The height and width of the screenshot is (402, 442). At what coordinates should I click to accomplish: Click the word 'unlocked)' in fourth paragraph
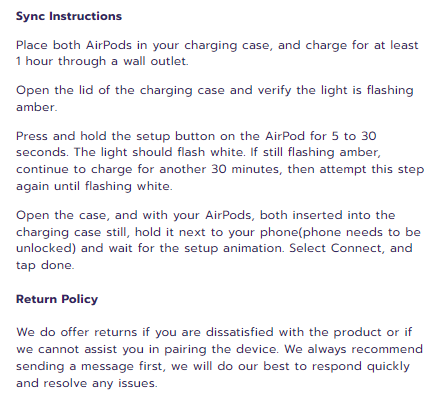[46, 248]
